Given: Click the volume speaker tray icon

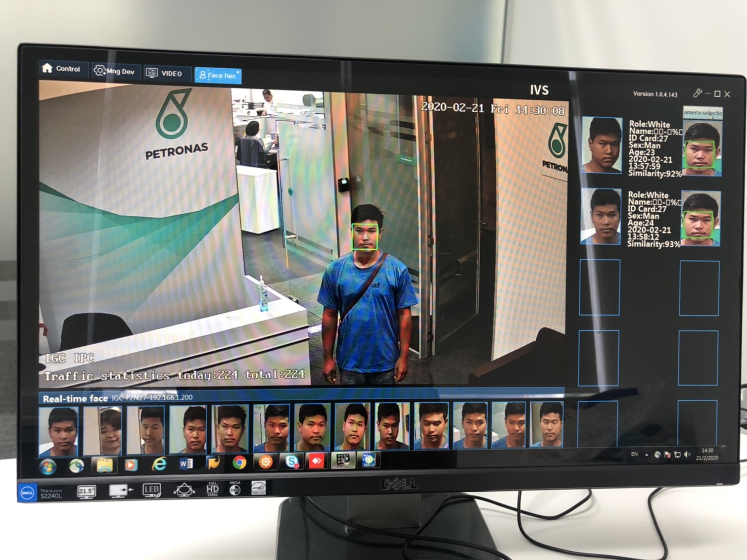Looking at the screenshot, I should tap(687, 455).
